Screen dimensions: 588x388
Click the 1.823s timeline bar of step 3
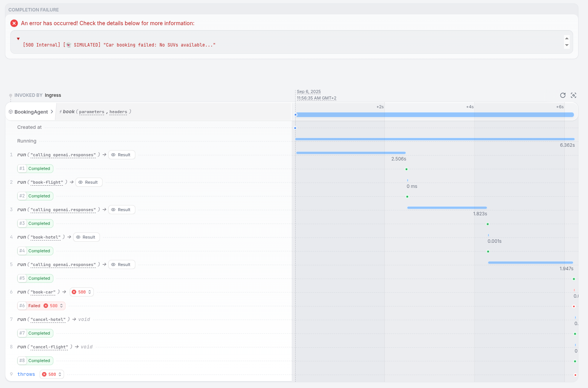tap(447, 208)
